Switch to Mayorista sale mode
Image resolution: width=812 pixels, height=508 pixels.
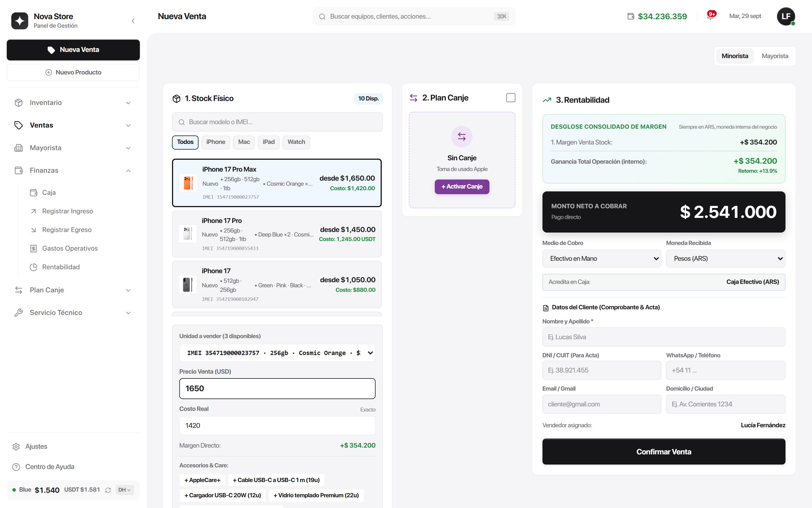tap(775, 56)
